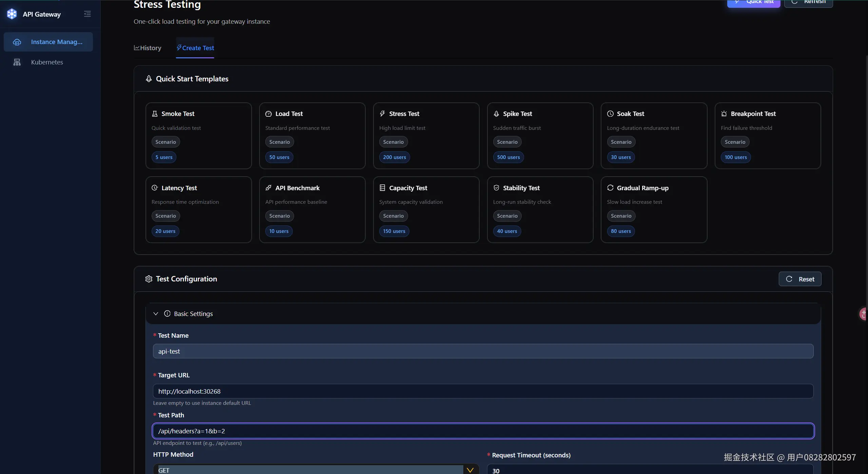This screenshot has width=868, height=474.
Task: Click the '200 users' tag
Action: pos(394,157)
